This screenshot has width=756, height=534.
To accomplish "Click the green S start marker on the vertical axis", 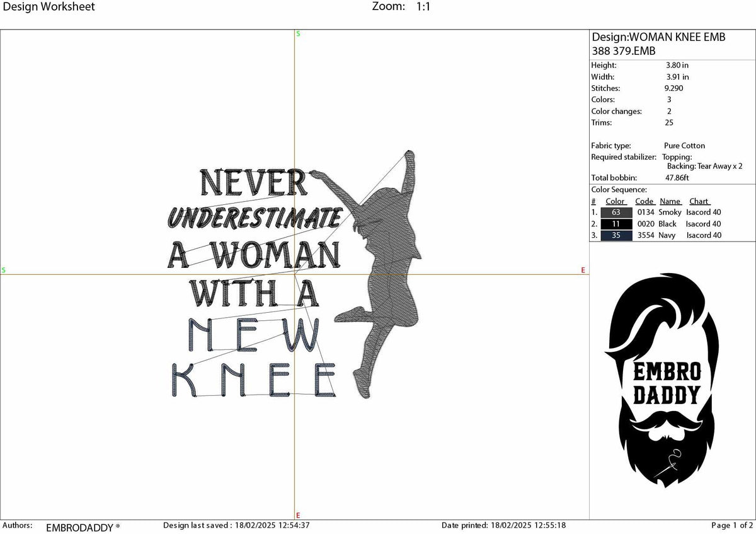I will coord(298,34).
